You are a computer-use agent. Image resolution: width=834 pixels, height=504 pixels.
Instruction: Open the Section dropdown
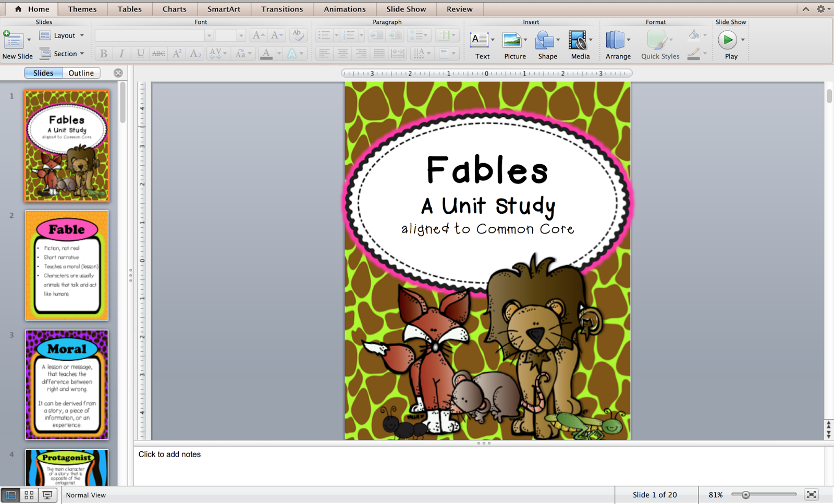[x=62, y=53]
